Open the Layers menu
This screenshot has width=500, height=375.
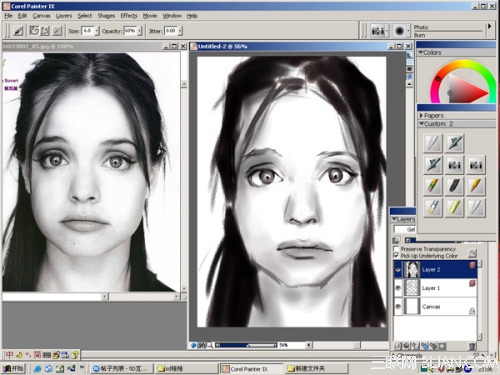64,16
